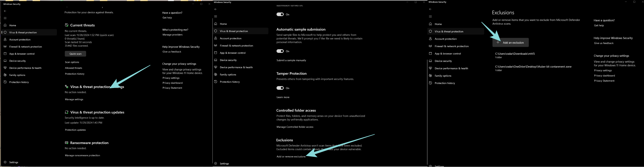Open Scan options link
644x167 pixels.
coord(72,62)
